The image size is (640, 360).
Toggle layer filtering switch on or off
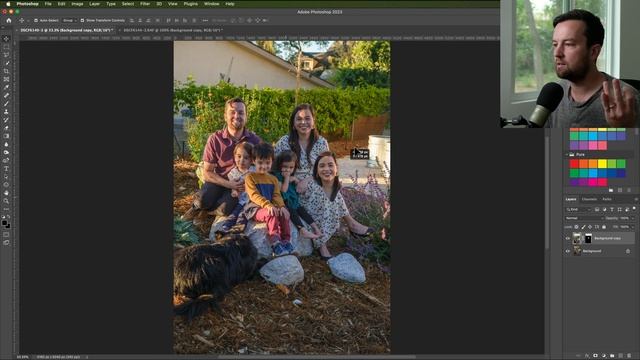(634, 209)
